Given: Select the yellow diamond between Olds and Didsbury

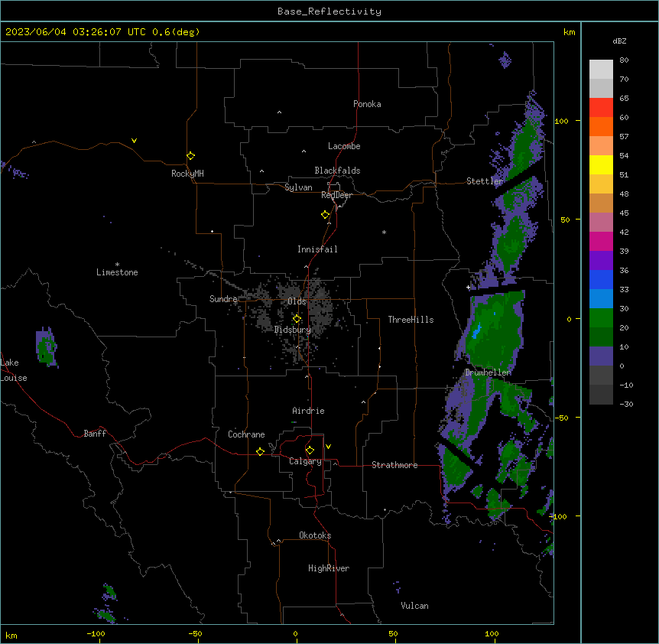Looking at the screenshot, I should coord(297,319).
